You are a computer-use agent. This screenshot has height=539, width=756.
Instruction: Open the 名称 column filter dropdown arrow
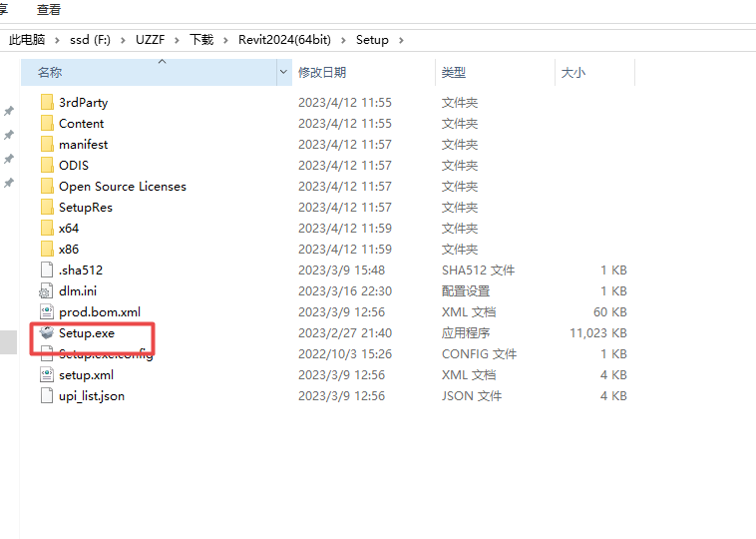tap(284, 73)
